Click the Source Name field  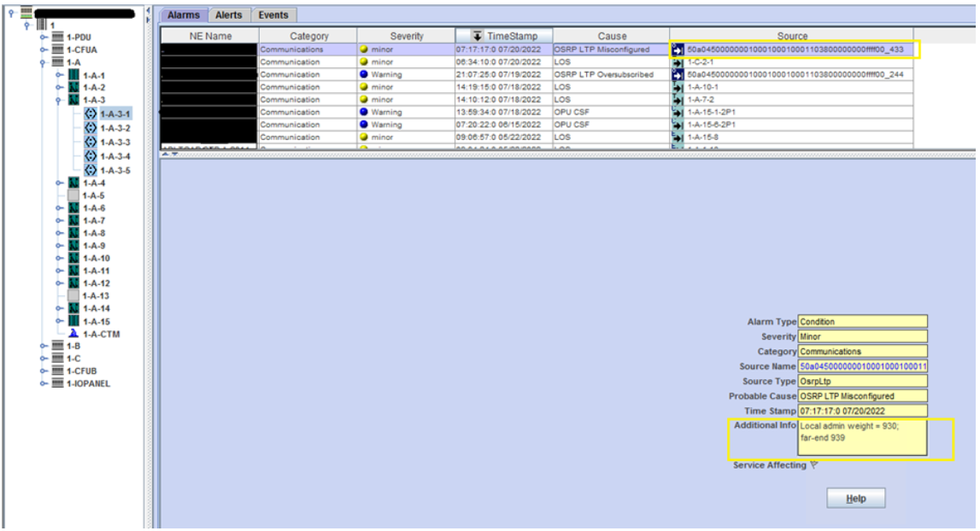point(862,366)
